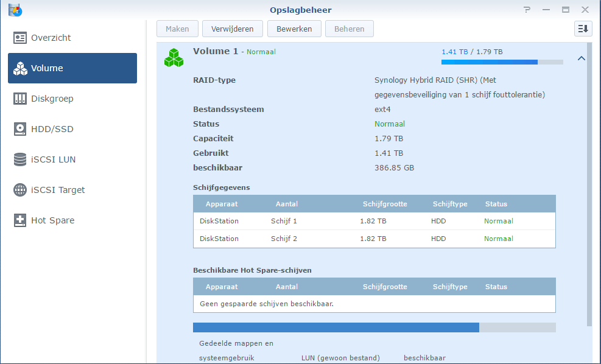Click the Maken button

[177, 29]
